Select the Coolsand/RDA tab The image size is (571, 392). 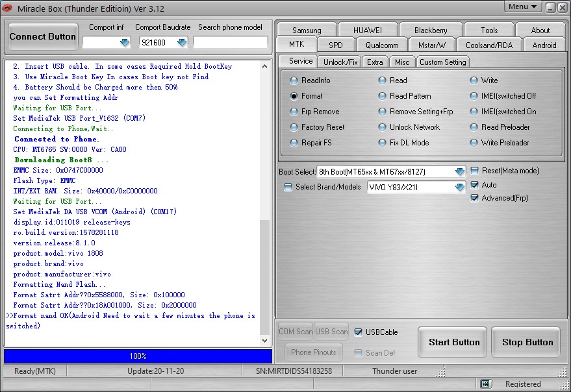tap(489, 45)
